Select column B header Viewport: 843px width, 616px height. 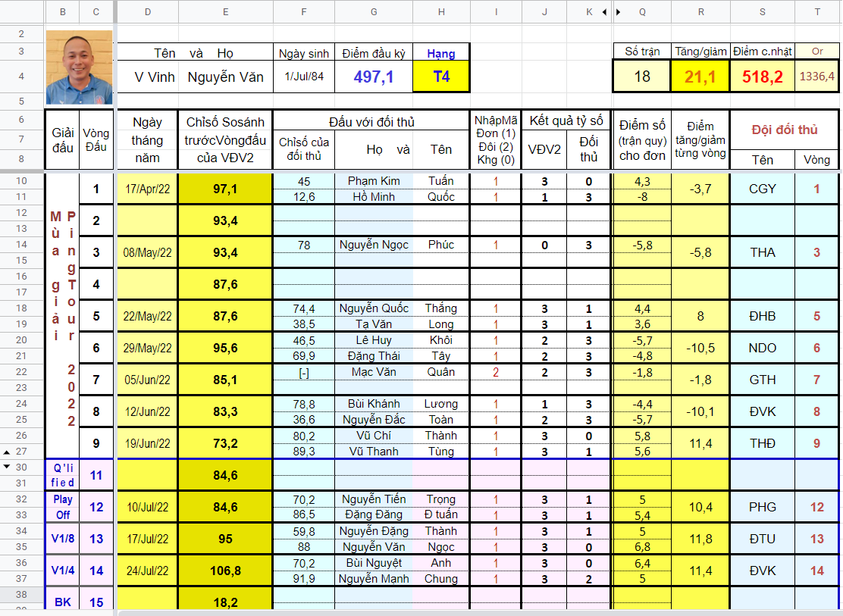click(62, 12)
